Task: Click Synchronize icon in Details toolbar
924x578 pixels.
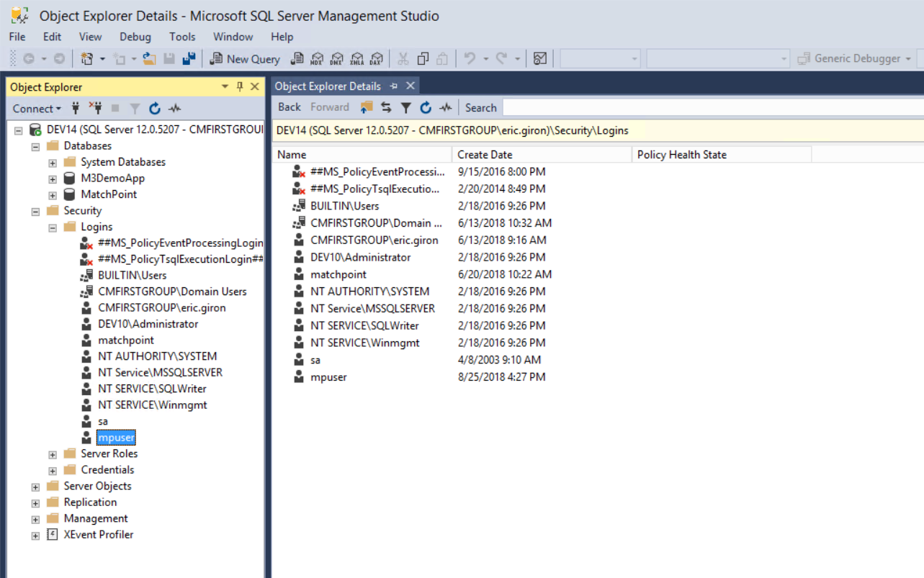Action: point(386,107)
